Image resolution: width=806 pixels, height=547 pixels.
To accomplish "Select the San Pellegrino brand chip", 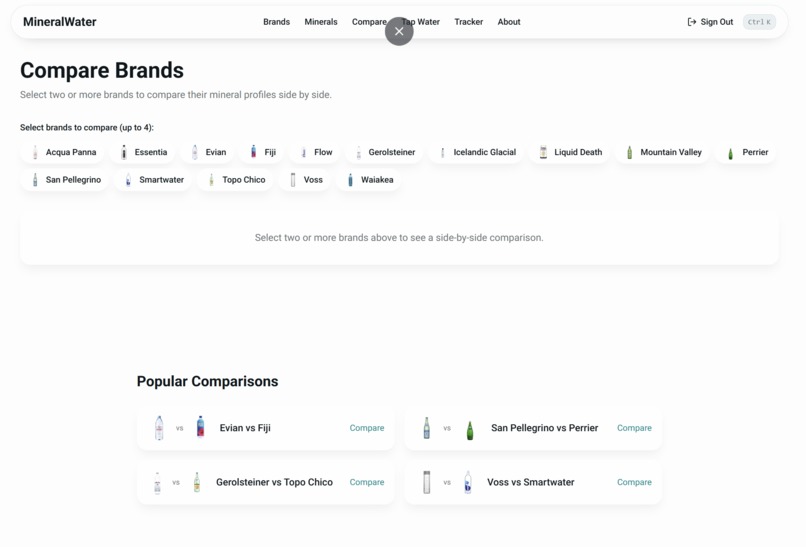I will click(x=65, y=180).
